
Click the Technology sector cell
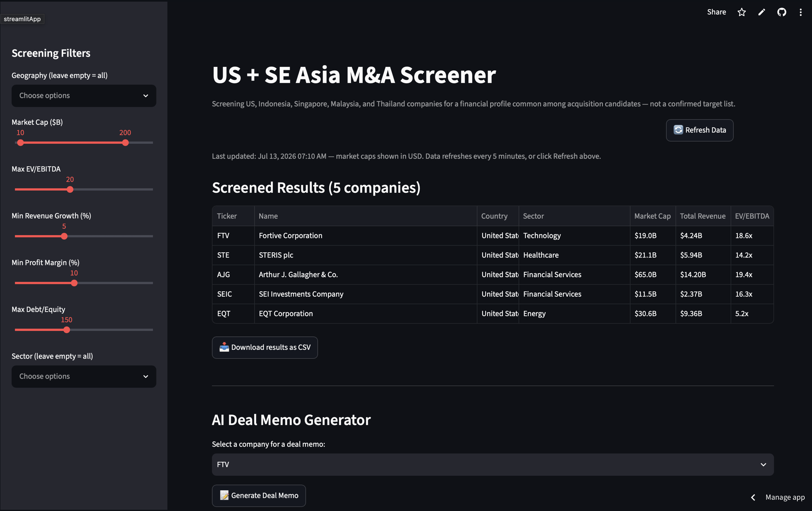[574, 236]
